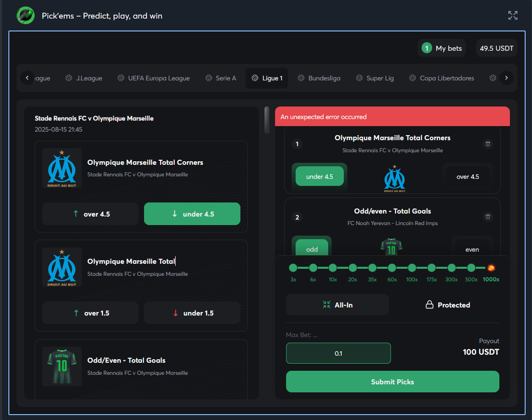532x420 pixels.
Task: Choose even in bet slip pick 2
Action: click(x=472, y=248)
